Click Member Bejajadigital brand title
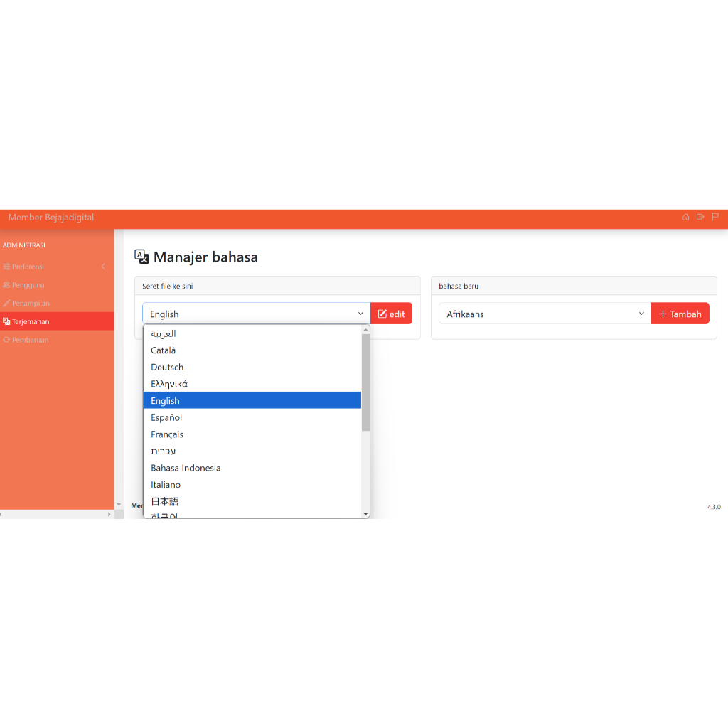This screenshot has width=728, height=728. pos(51,218)
